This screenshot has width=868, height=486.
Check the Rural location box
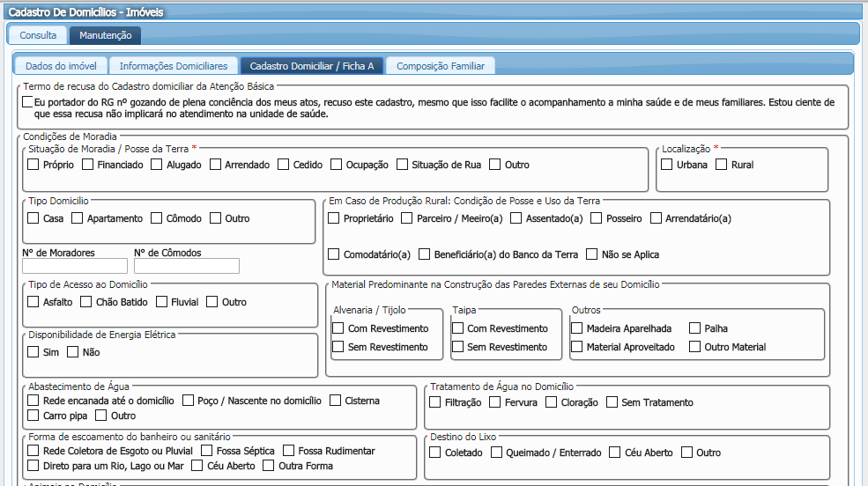(x=722, y=165)
